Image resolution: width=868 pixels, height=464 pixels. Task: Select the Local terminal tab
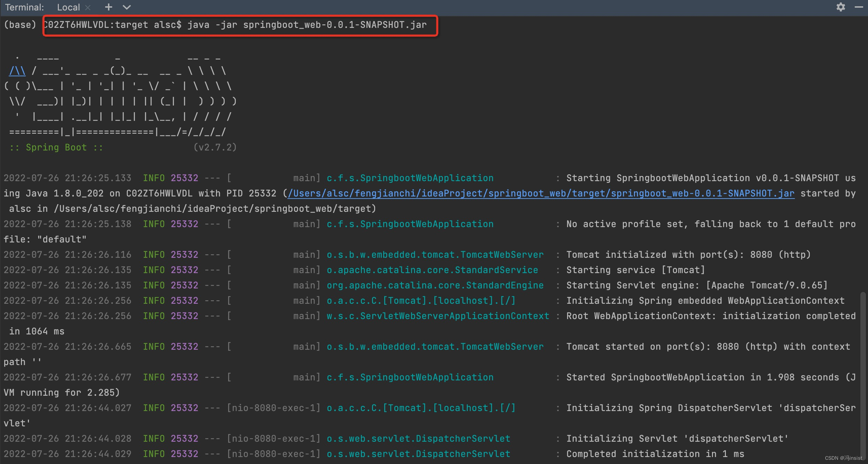pos(68,7)
